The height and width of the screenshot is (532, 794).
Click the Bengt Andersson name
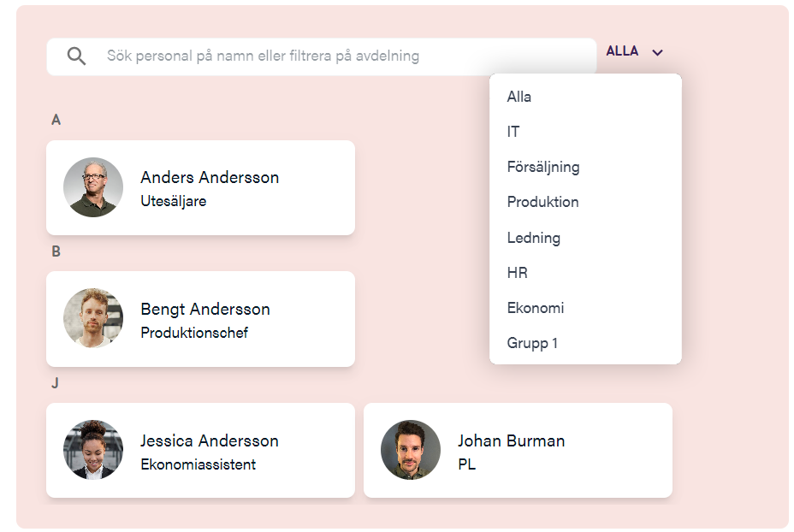[x=205, y=309]
